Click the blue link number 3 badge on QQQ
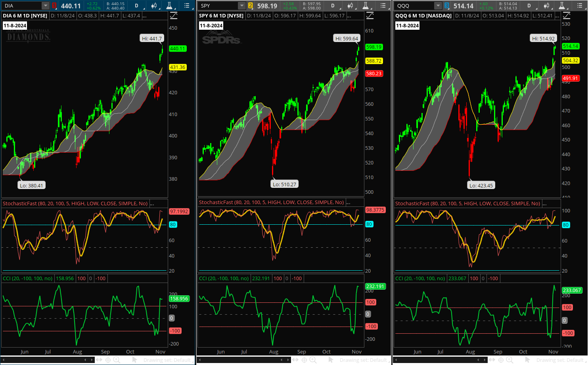Screen dimensions: 588x365 pos(446,6)
